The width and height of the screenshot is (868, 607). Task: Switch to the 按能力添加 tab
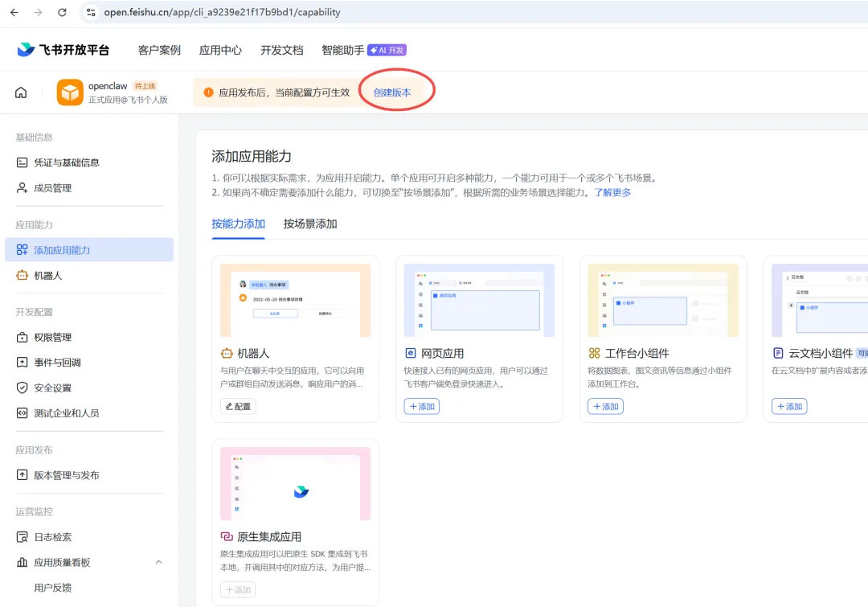pyautogui.click(x=239, y=224)
